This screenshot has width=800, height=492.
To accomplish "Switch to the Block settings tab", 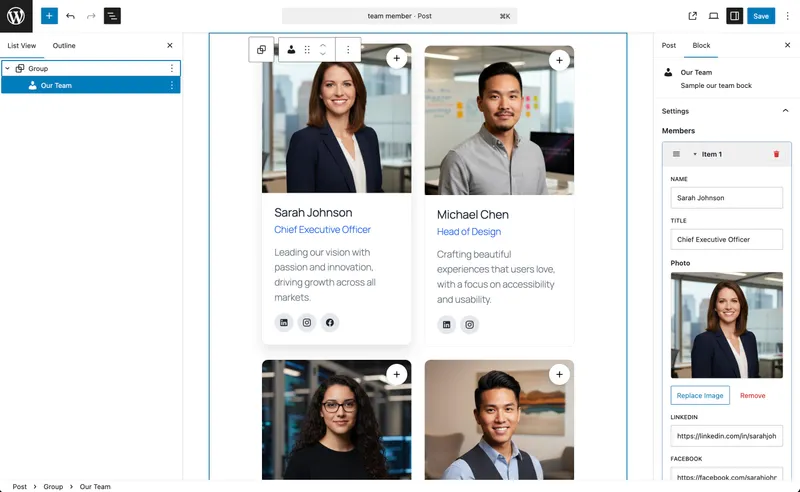I will (x=701, y=45).
